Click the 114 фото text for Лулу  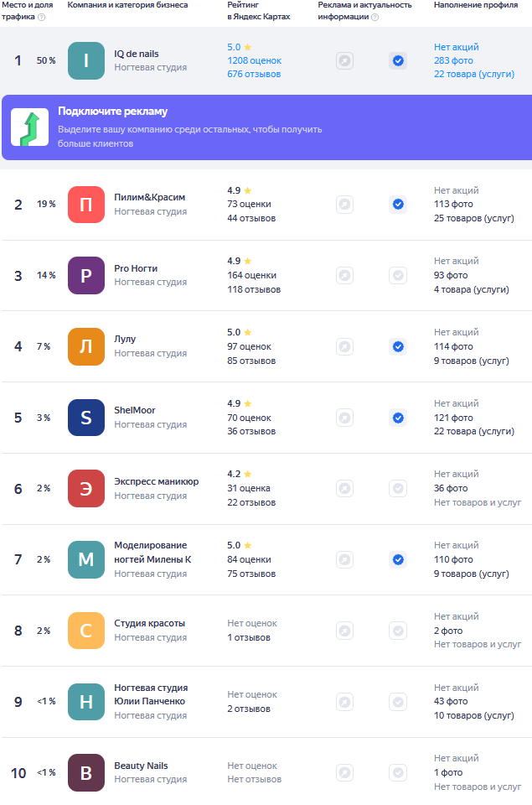[453, 346]
